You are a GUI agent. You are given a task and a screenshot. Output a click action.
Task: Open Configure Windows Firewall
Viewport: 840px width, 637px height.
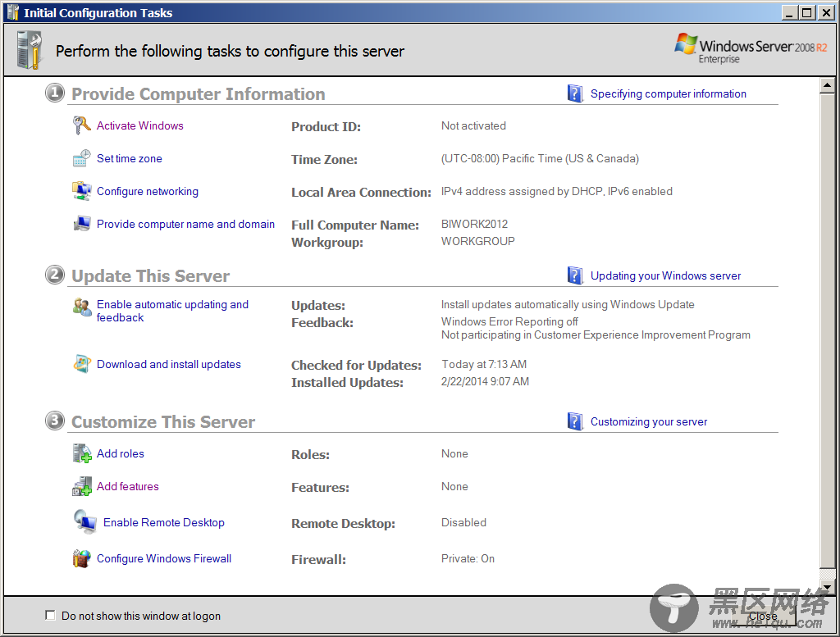click(164, 558)
